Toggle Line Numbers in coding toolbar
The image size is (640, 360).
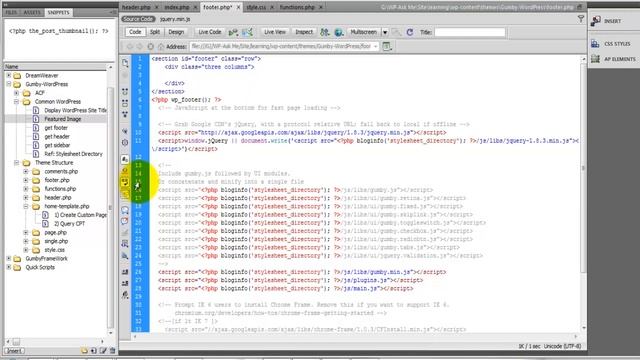125,159
